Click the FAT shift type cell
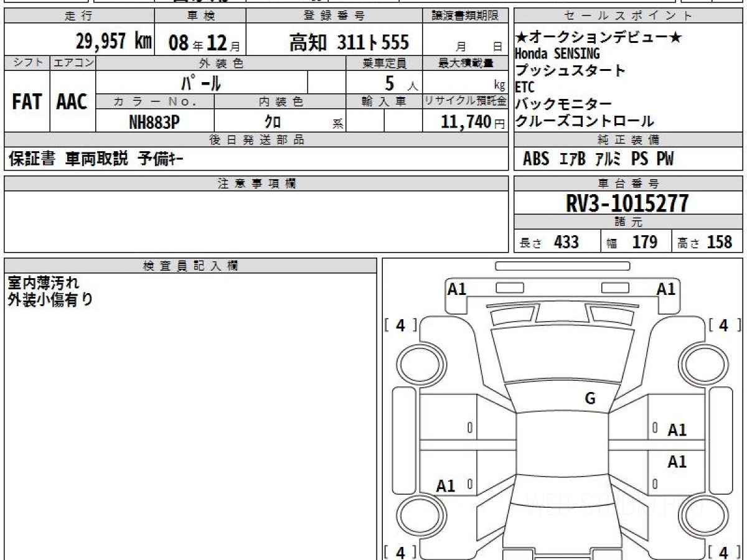Image resolution: width=747 pixels, height=560 pixels. [x=27, y=102]
